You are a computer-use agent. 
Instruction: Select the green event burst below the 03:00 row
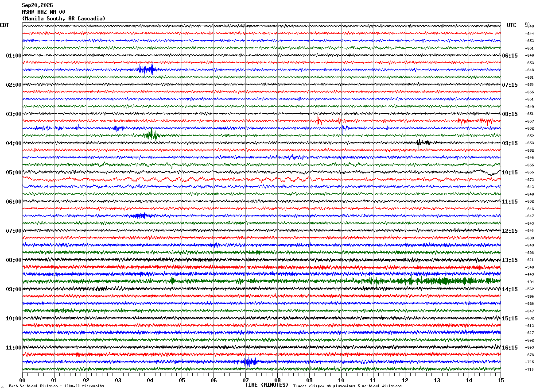point(151,135)
